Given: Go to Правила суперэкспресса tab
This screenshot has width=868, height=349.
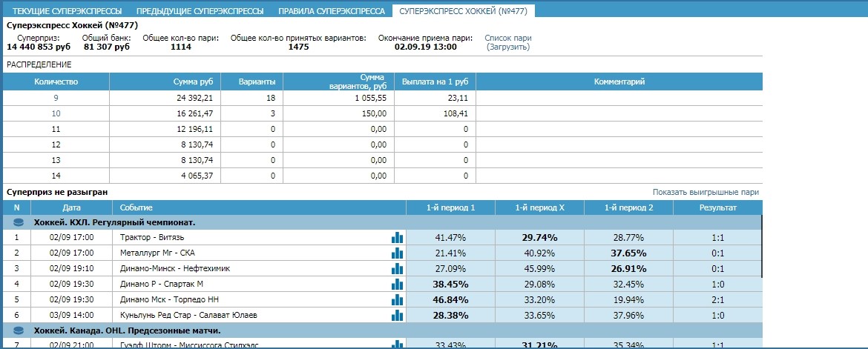Looking at the screenshot, I should tap(332, 11).
